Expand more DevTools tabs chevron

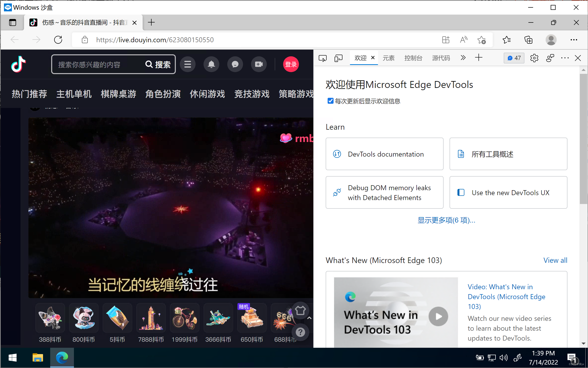463,58
